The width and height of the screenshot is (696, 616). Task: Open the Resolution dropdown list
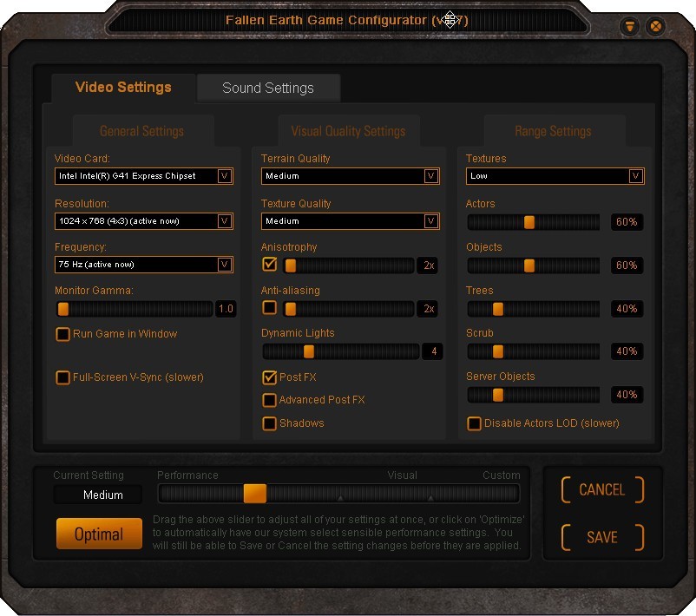pos(144,221)
